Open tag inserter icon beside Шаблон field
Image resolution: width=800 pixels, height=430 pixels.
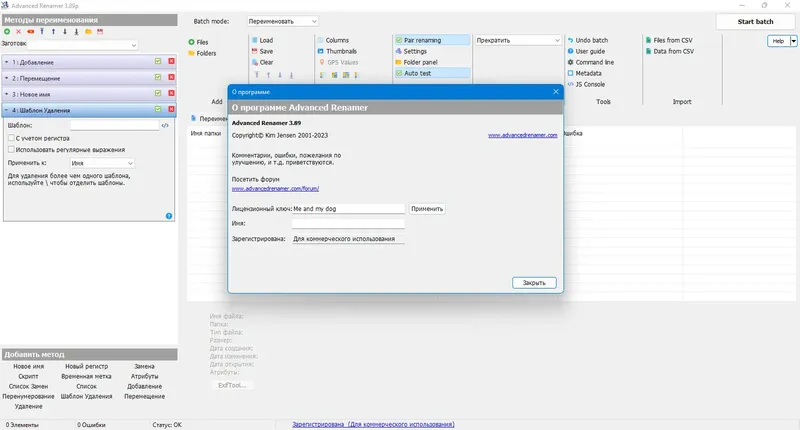click(165, 125)
